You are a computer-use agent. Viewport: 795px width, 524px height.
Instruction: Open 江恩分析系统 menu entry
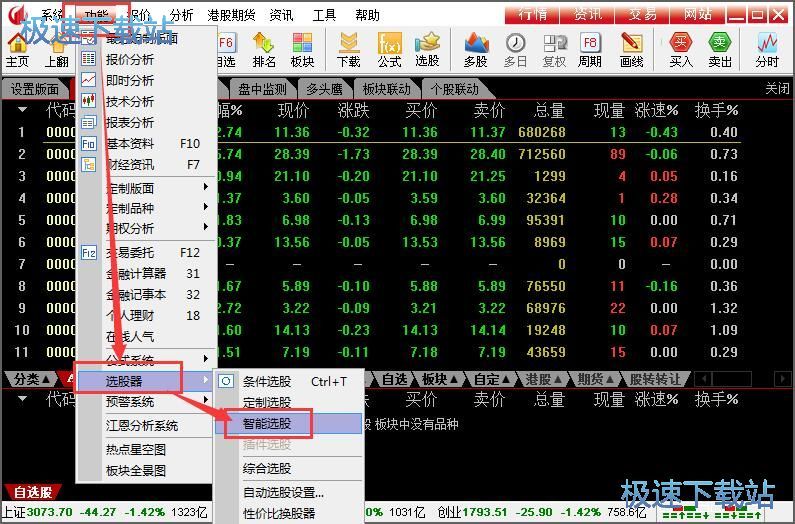point(144,426)
